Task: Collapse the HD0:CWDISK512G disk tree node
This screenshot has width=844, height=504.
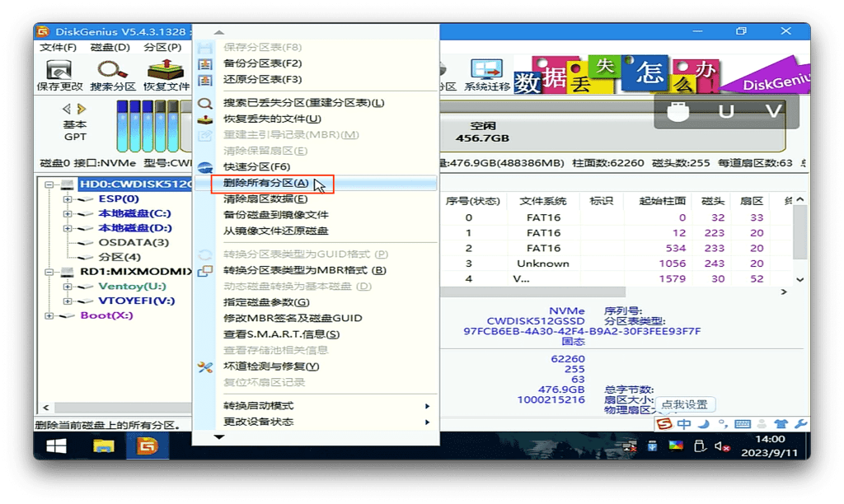Action: 50,184
